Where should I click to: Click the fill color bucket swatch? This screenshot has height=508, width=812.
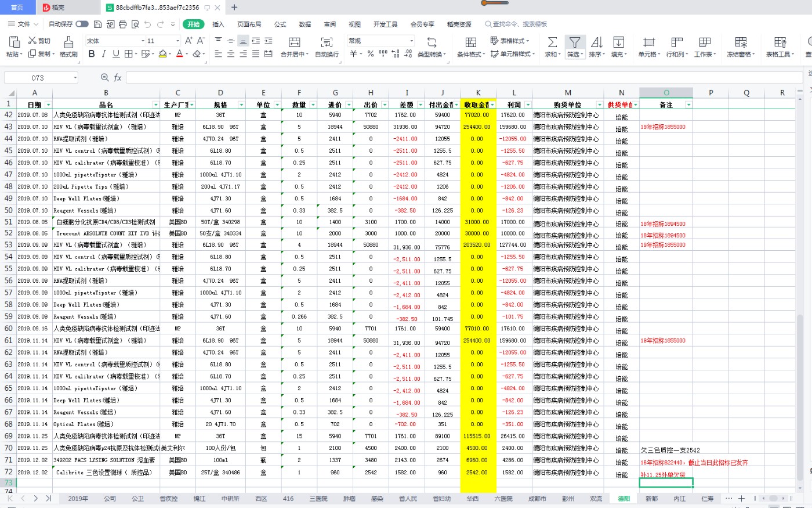tap(162, 54)
